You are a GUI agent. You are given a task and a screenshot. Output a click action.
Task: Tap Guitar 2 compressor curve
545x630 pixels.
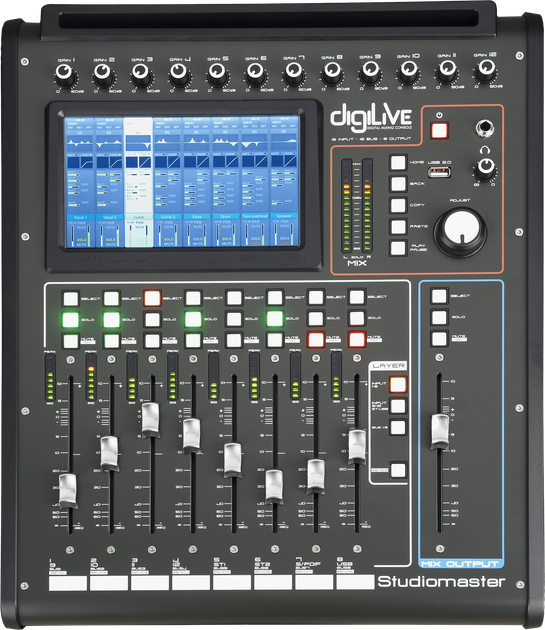click(174, 162)
